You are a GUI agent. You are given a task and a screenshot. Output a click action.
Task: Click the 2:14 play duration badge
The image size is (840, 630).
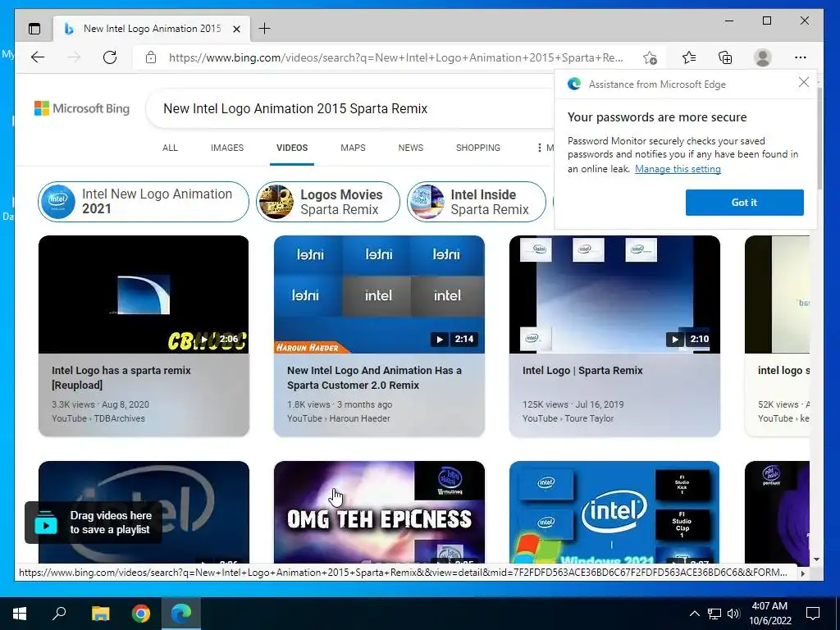click(454, 339)
